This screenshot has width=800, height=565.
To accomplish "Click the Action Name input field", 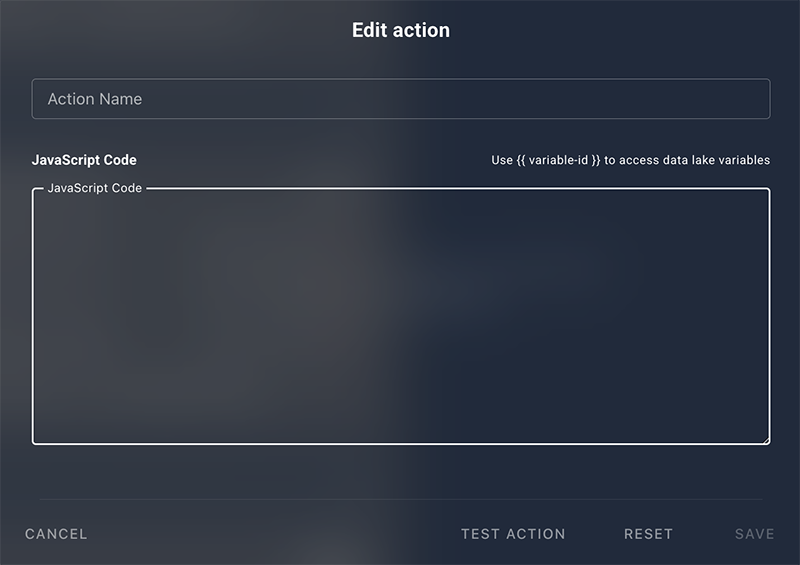I will (x=401, y=99).
